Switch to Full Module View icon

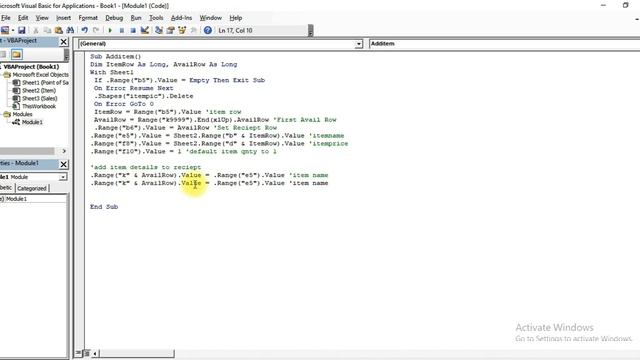(x=87, y=353)
